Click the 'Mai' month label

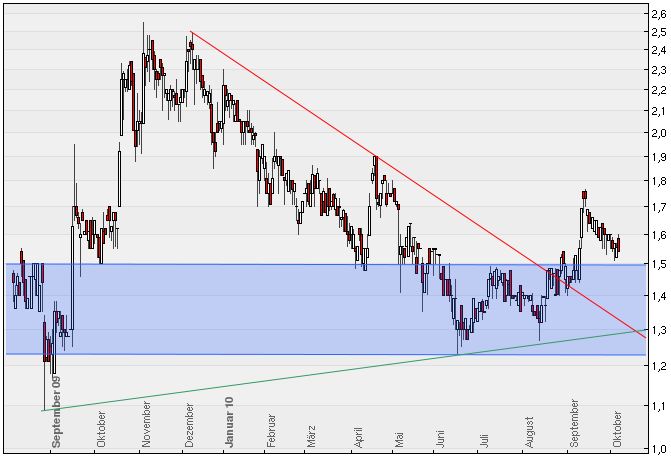tap(399, 439)
